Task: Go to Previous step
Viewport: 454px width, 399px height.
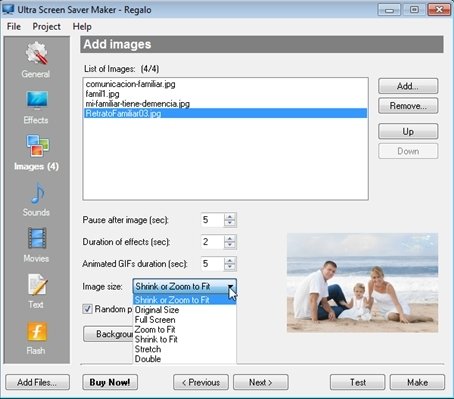Action: click(x=201, y=382)
